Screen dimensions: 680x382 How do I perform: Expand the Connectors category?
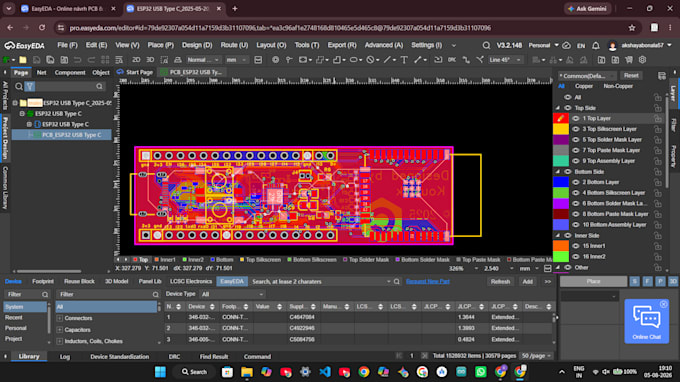[59, 318]
